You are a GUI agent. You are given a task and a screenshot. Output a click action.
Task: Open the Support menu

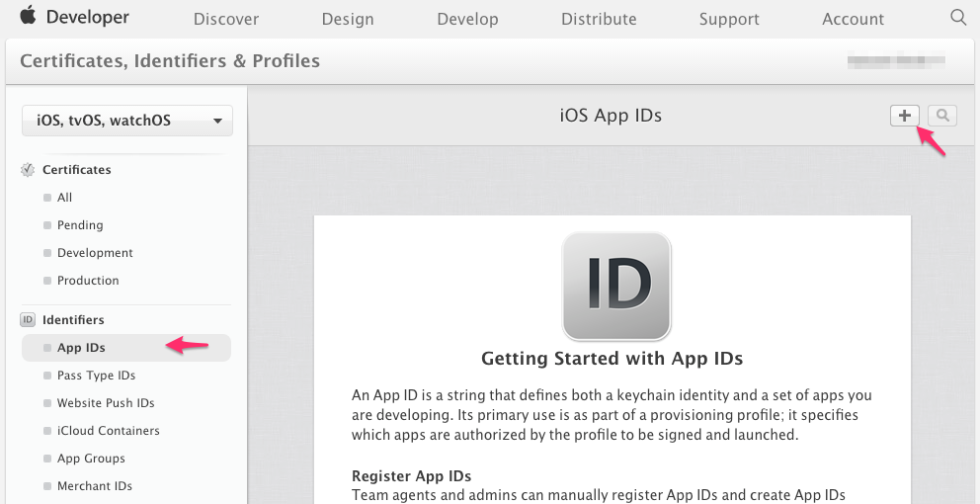pos(729,19)
